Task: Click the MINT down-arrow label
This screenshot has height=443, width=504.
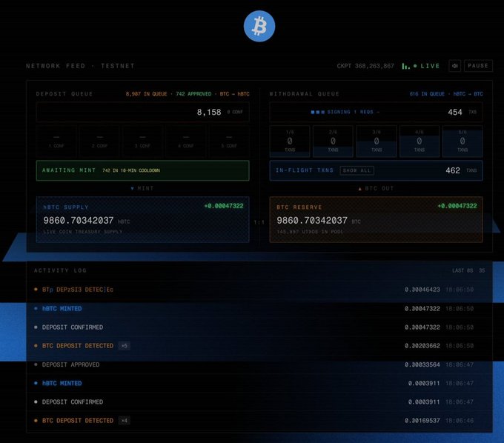Action: (x=142, y=188)
